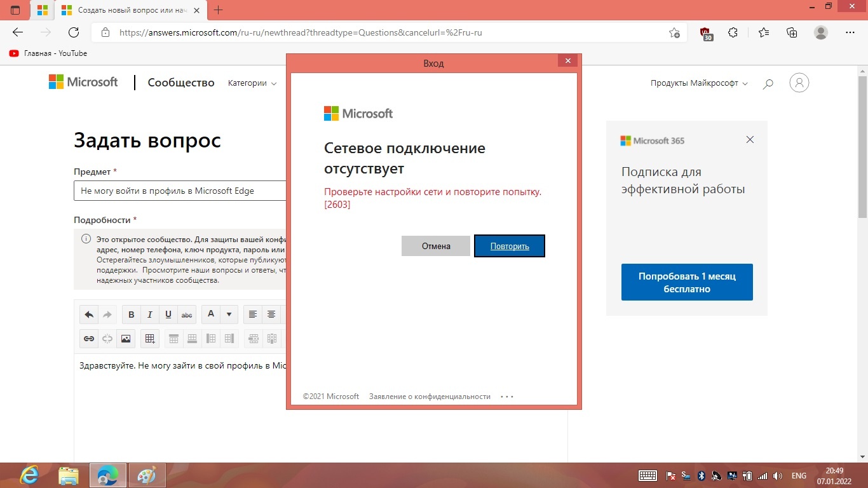Open new browser tab with plus button
This screenshot has height=488, width=868.
[219, 10]
